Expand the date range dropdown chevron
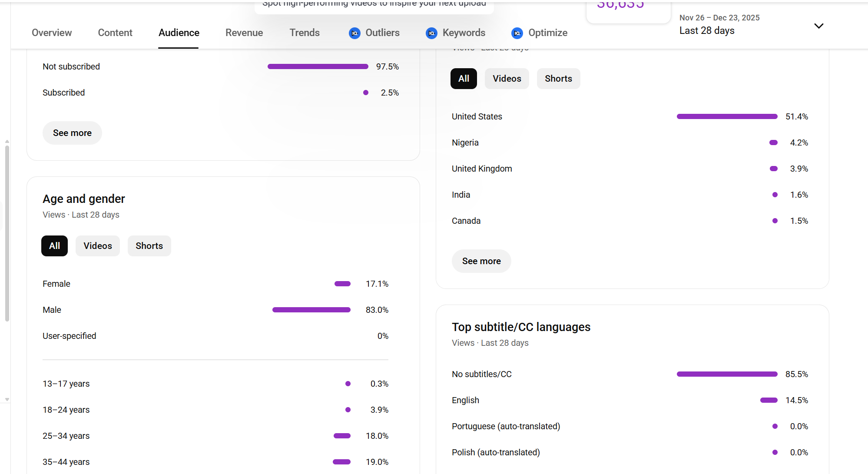 pos(818,26)
